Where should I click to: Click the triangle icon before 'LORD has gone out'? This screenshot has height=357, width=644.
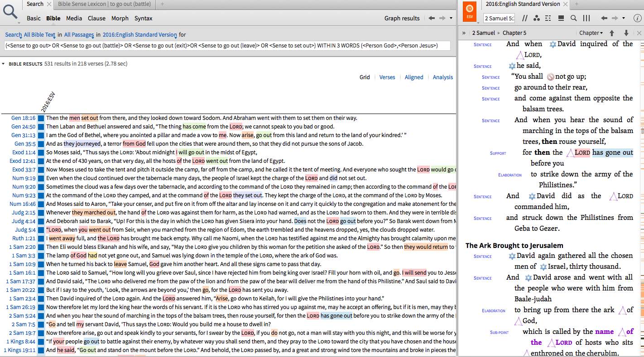tap(571, 152)
